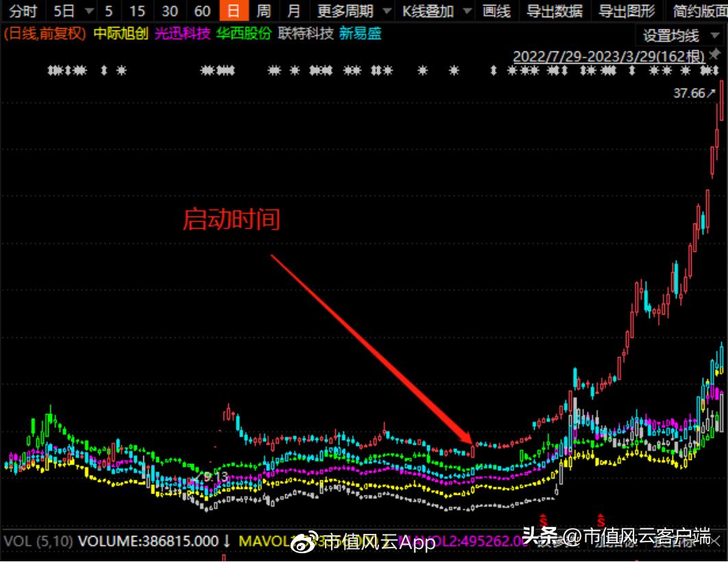Switch to the 月 monthly tab
728x562 pixels.
(294, 11)
